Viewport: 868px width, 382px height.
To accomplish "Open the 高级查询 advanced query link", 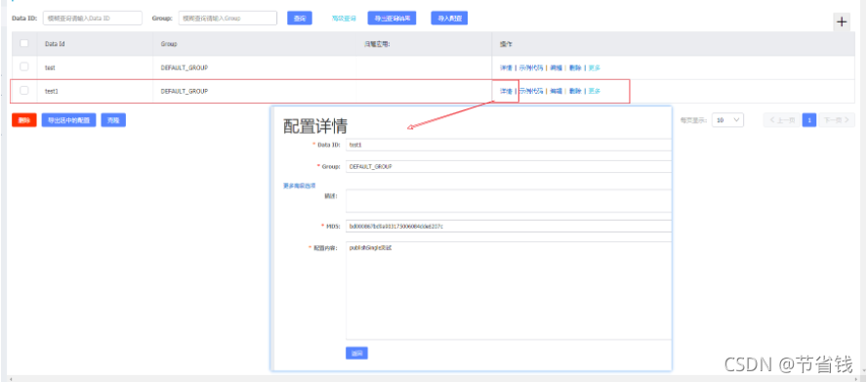I will pos(344,19).
